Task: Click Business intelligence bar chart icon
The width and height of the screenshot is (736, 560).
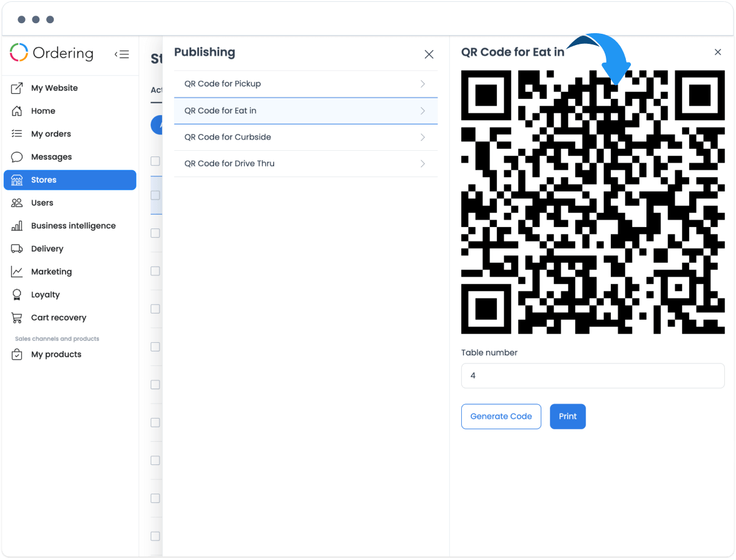Action: [x=17, y=226]
